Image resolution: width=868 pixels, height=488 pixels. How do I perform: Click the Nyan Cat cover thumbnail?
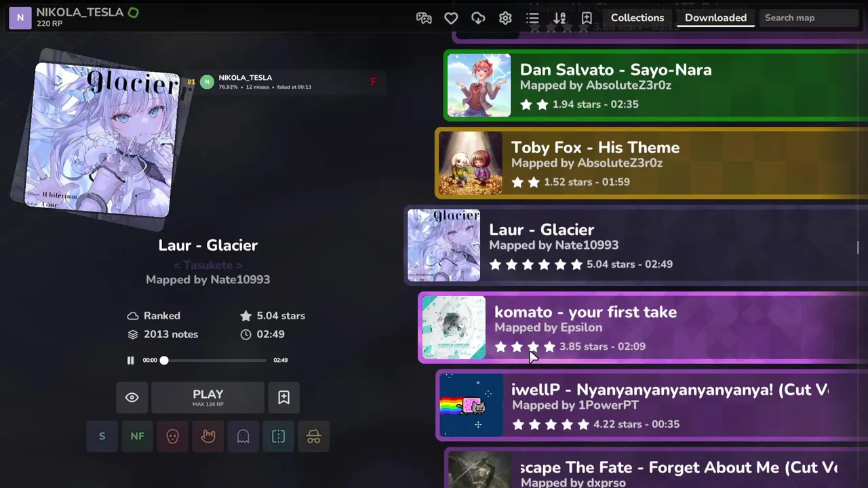[471, 405]
